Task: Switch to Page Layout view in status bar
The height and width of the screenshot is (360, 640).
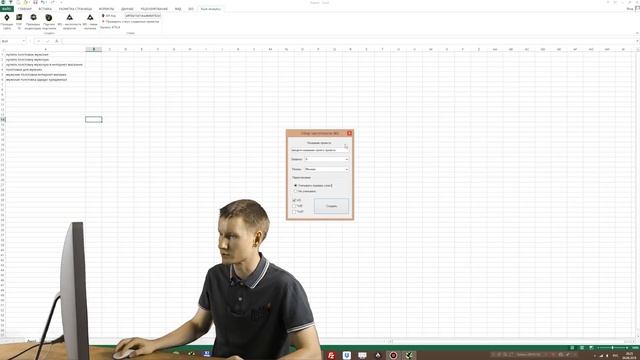Action: coord(582,348)
